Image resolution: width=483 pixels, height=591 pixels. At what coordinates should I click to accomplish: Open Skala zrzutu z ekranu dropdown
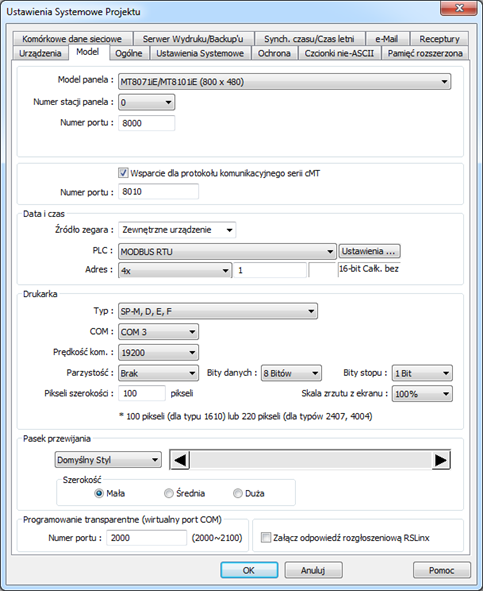pyautogui.click(x=422, y=394)
